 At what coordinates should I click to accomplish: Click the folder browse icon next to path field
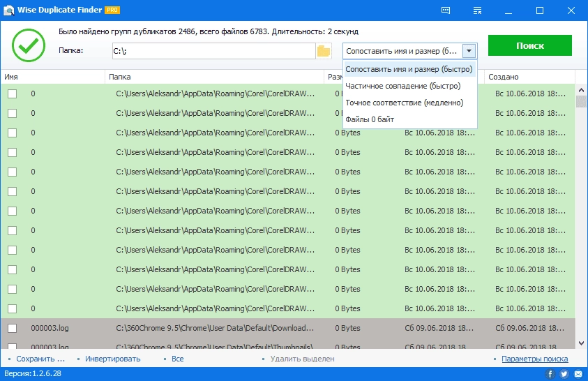tap(323, 51)
